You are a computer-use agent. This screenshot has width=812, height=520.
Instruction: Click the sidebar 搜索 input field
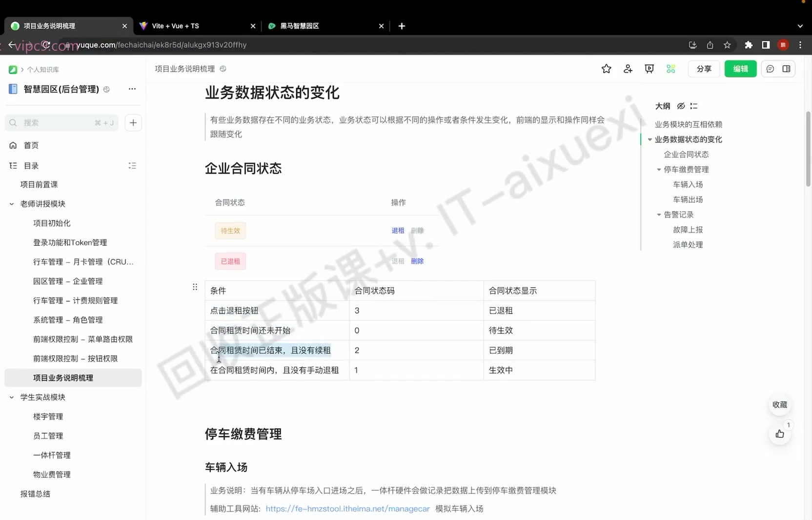[61, 122]
